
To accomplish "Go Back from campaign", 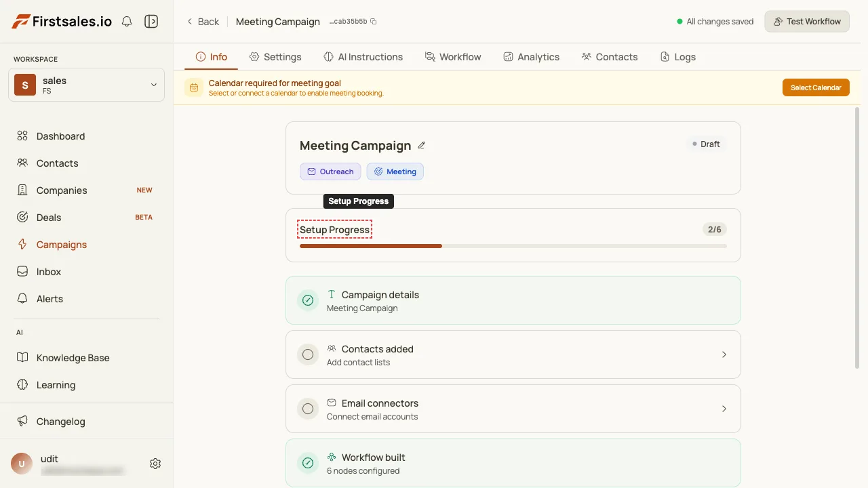I will (x=203, y=22).
